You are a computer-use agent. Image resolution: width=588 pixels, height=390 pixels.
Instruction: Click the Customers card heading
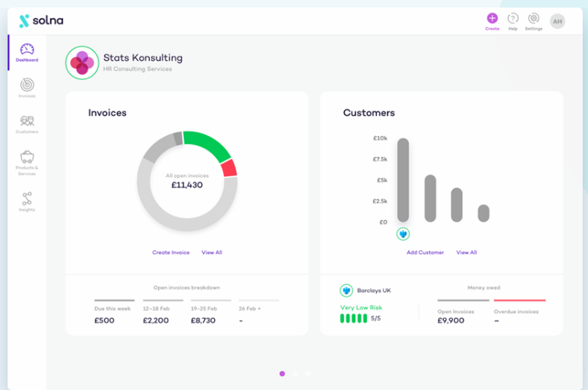click(x=369, y=113)
